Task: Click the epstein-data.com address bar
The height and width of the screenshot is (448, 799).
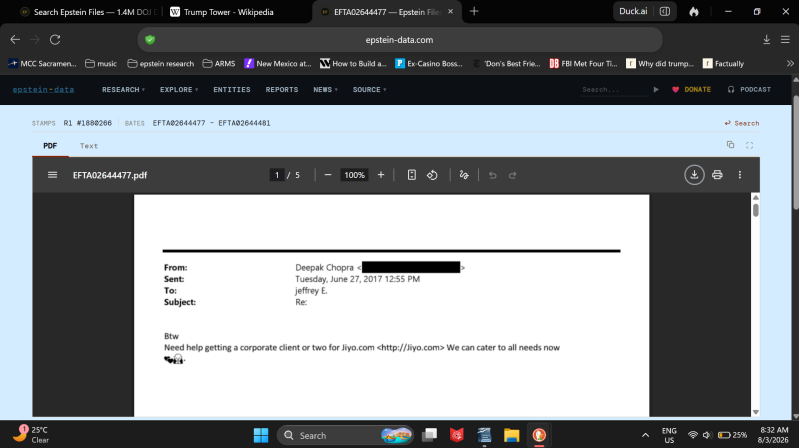Action: coord(400,40)
